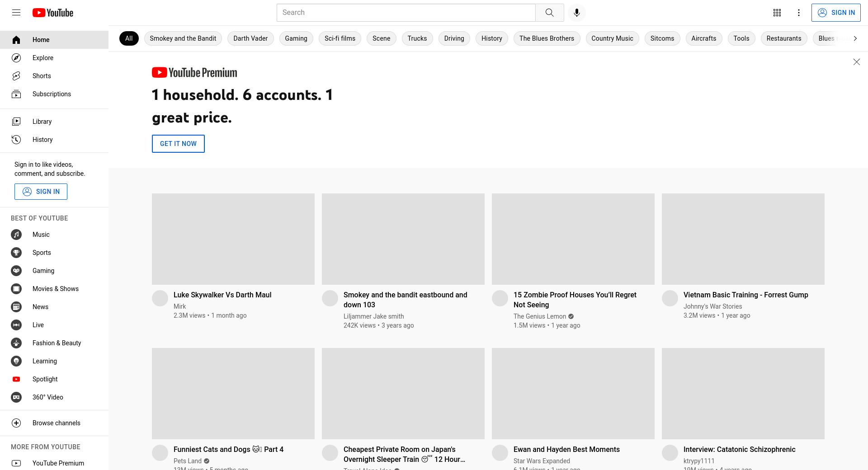Open Live in the sidebar
868x470 pixels.
click(x=54, y=325)
